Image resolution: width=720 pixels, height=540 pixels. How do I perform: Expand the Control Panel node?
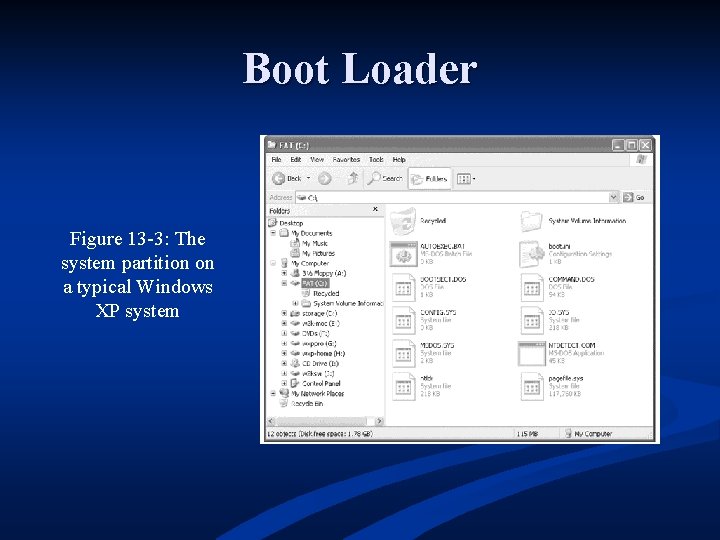[x=284, y=383]
